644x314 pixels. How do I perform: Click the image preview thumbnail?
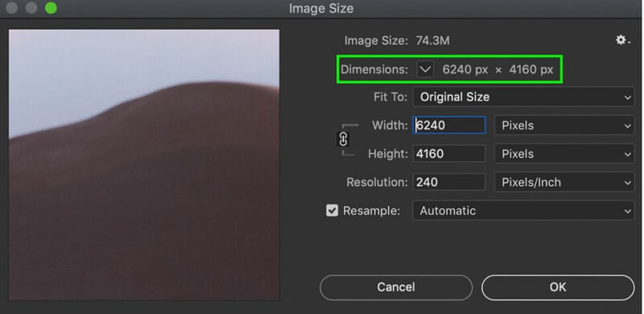pyautogui.click(x=144, y=164)
